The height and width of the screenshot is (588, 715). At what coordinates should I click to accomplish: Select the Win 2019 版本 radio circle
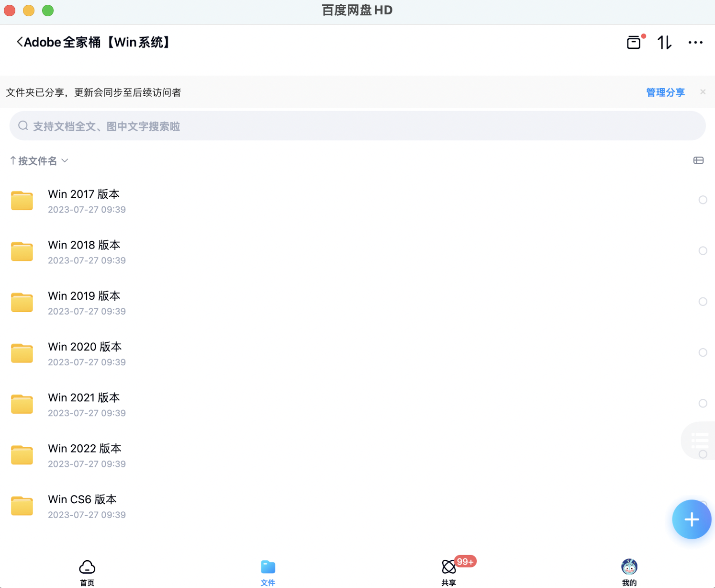[x=703, y=302]
